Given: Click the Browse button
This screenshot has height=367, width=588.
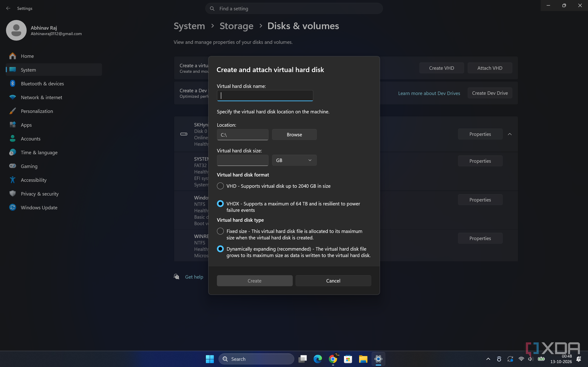Looking at the screenshot, I should tap(294, 135).
